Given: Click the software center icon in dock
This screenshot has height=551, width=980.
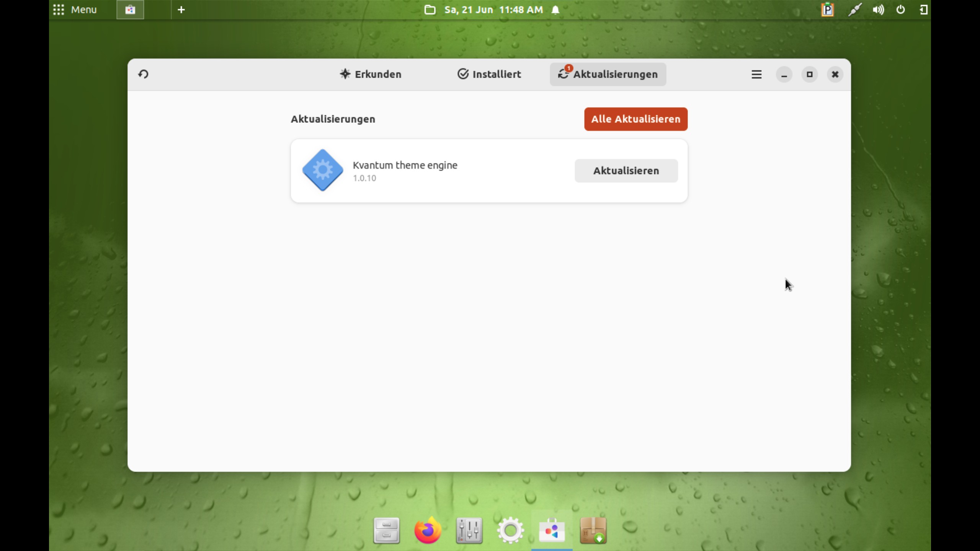Looking at the screenshot, I should (x=552, y=530).
